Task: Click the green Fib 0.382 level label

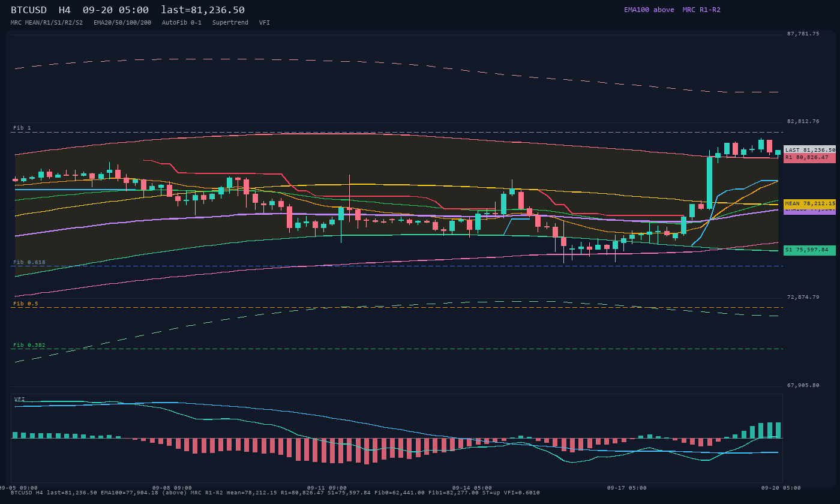Action: (29, 345)
